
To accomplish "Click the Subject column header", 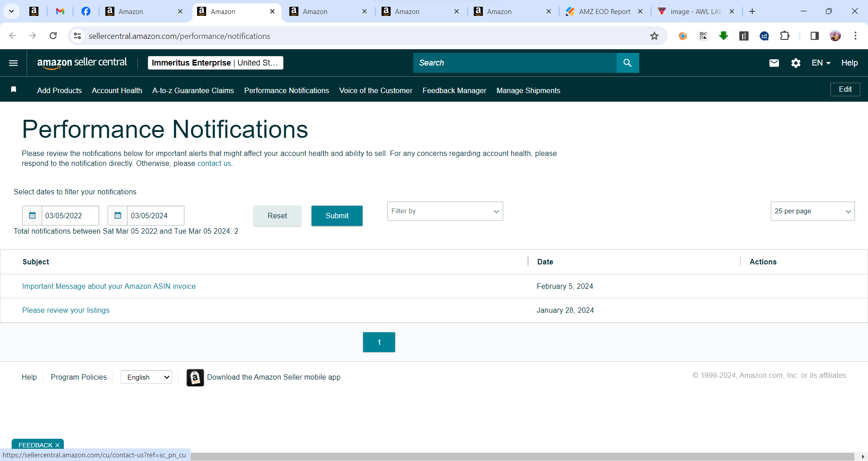I will coord(36,262).
